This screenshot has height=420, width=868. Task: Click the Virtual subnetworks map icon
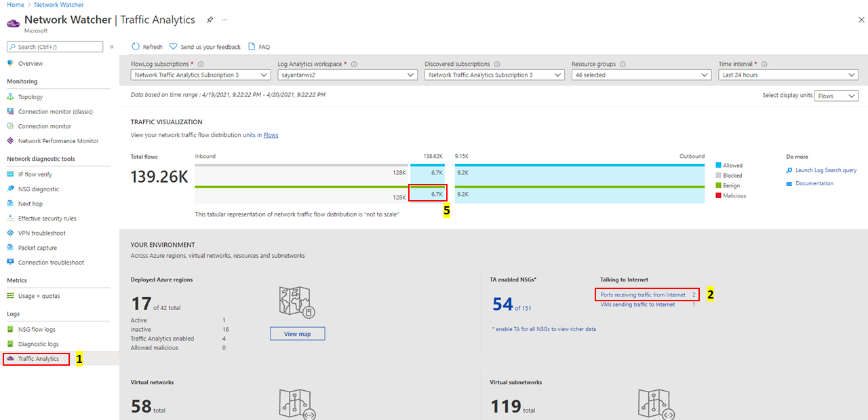coord(656,404)
